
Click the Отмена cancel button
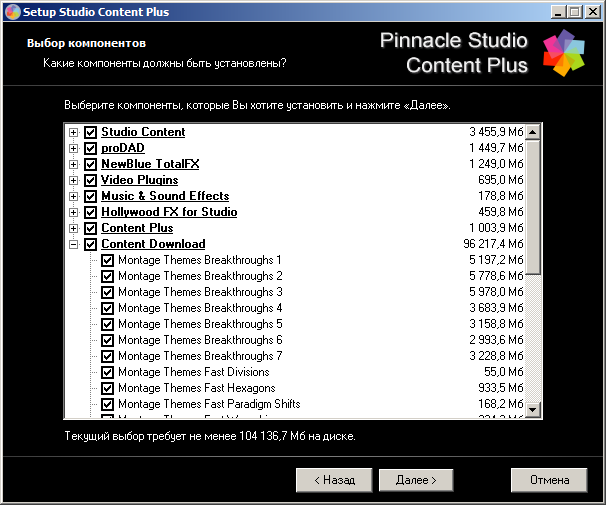(x=549, y=480)
